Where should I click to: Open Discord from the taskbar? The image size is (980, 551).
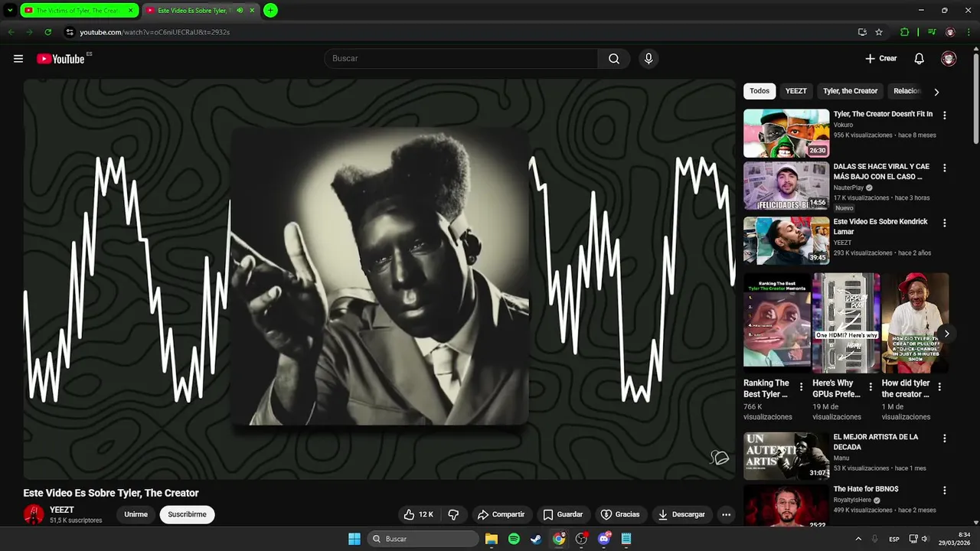click(604, 539)
